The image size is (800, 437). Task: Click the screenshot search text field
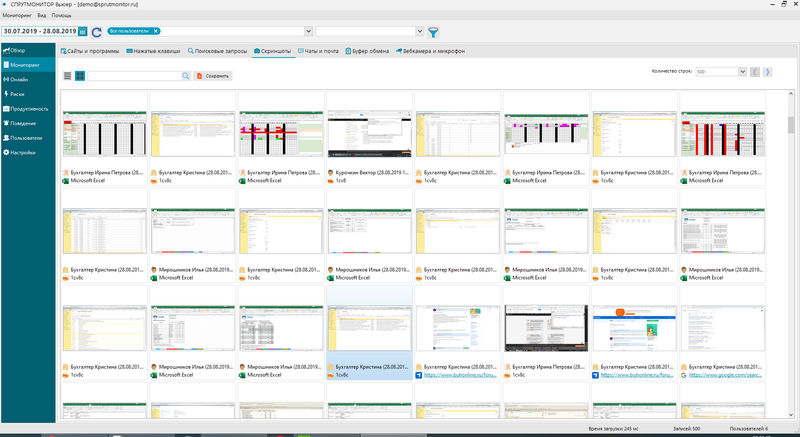coord(135,76)
